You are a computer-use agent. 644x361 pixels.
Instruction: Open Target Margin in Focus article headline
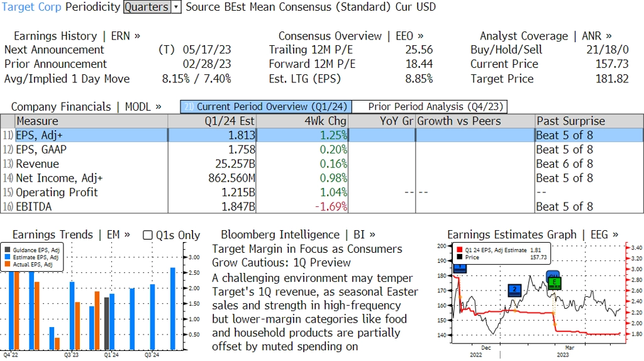(x=307, y=255)
